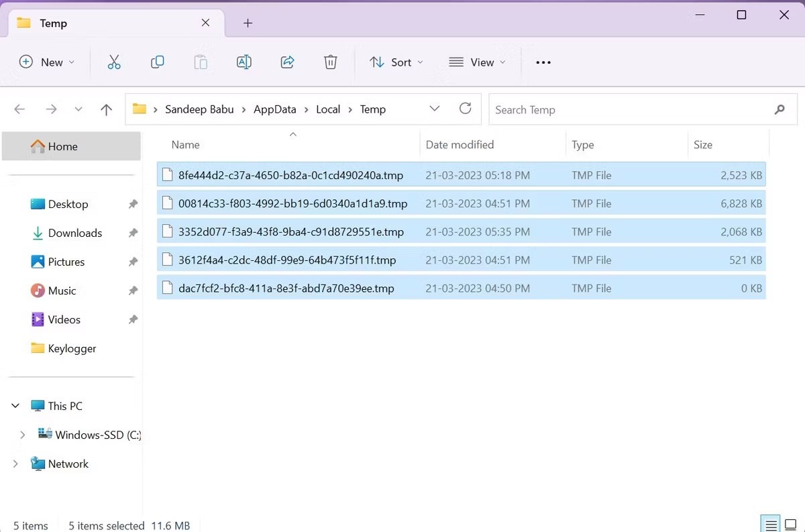Go up one folder level
Image resolution: width=805 pixels, height=532 pixels.
pyautogui.click(x=106, y=109)
